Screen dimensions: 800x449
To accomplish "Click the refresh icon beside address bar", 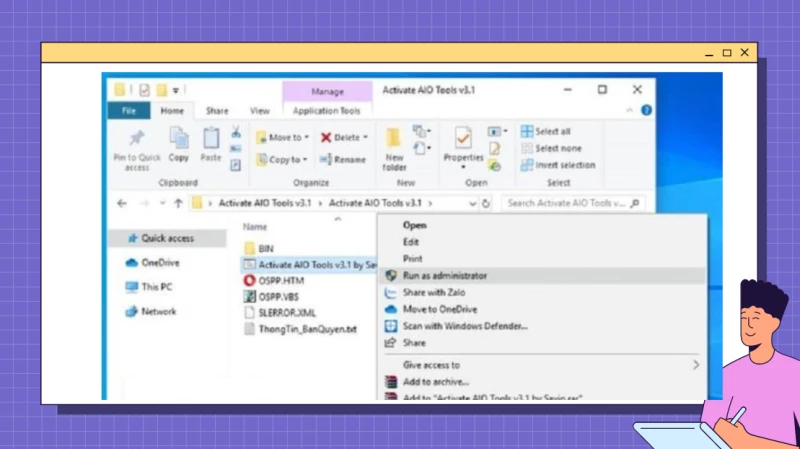I will 486,203.
